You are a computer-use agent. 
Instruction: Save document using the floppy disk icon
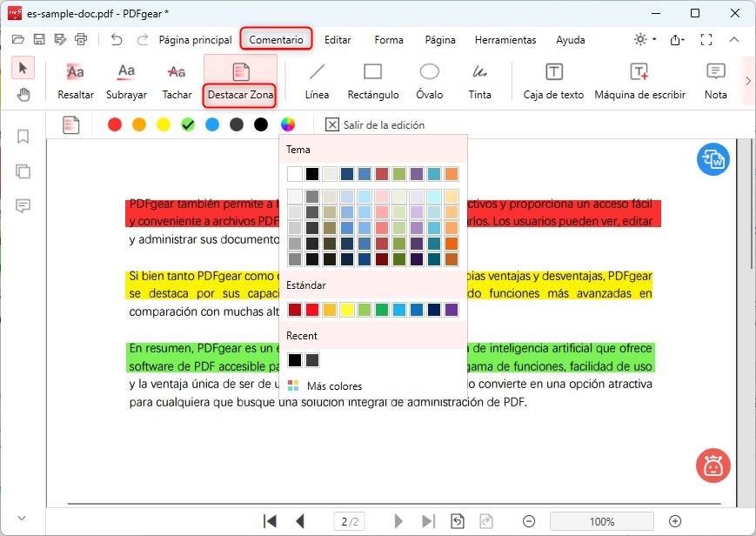tap(39, 39)
